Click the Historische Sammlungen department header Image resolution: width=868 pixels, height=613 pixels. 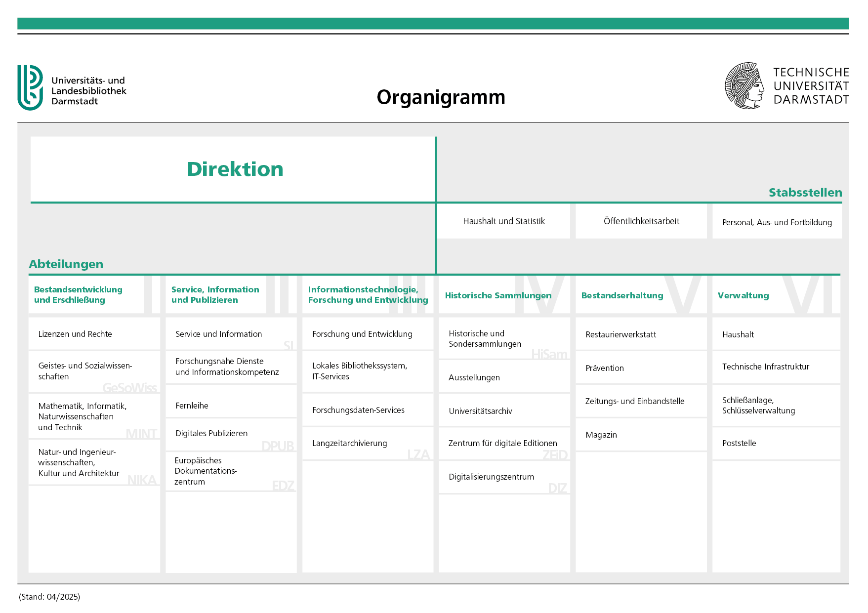[x=498, y=295]
